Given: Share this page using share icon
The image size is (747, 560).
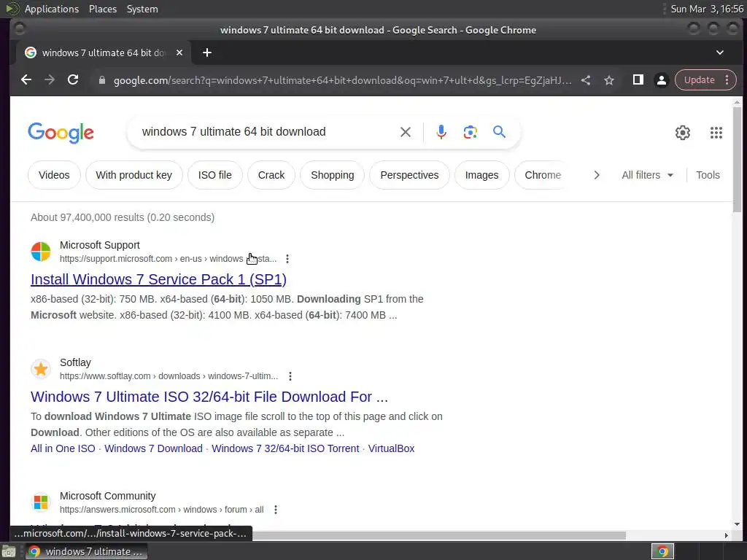Looking at the screenshot, I should click(586, 80).
